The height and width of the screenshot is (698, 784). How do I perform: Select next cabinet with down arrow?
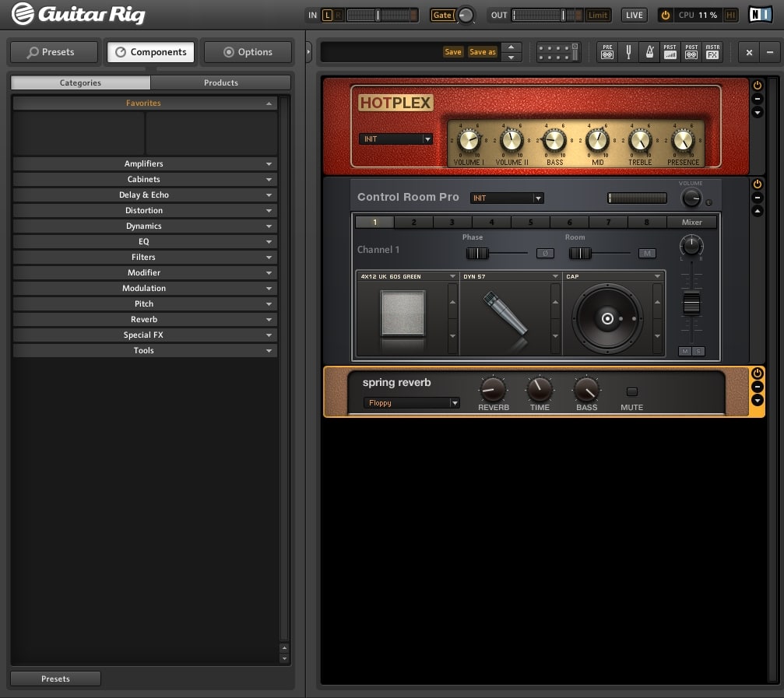coord(452,336)
